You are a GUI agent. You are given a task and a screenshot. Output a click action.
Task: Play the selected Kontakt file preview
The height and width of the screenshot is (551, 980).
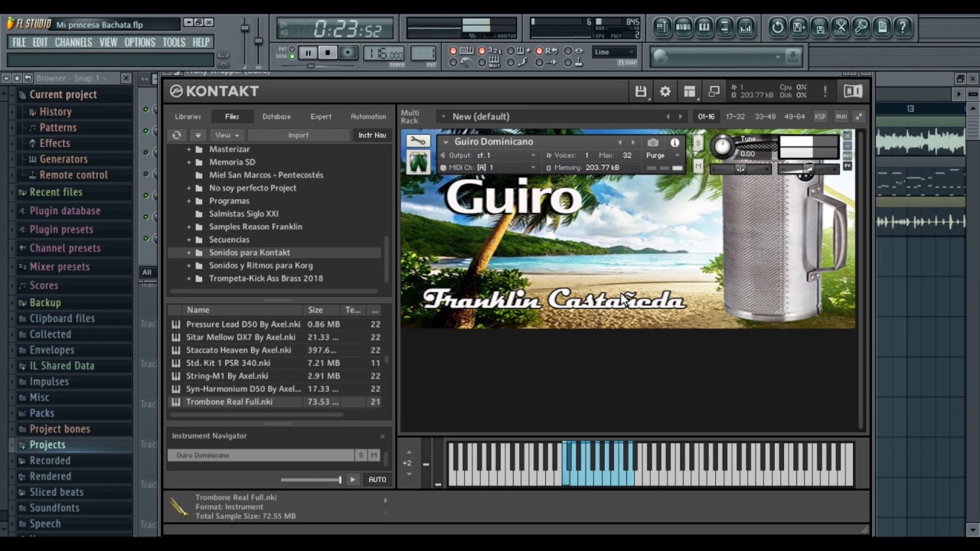[x=352, y=480]
